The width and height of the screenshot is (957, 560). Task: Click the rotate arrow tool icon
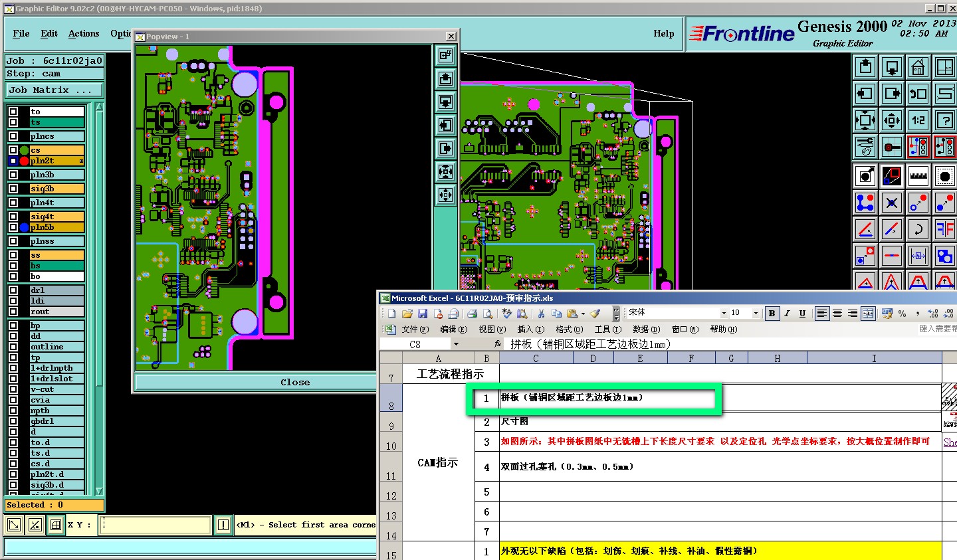tap(918, 229)
